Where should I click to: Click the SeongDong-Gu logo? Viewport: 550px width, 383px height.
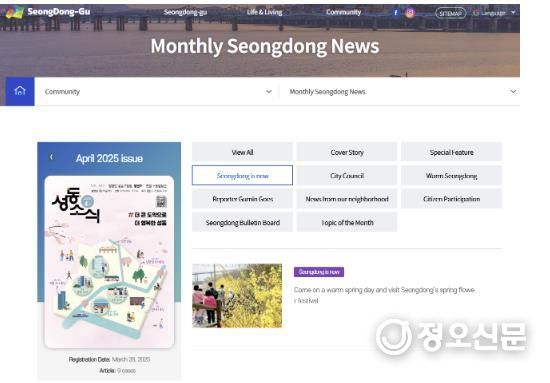point(49,12)
